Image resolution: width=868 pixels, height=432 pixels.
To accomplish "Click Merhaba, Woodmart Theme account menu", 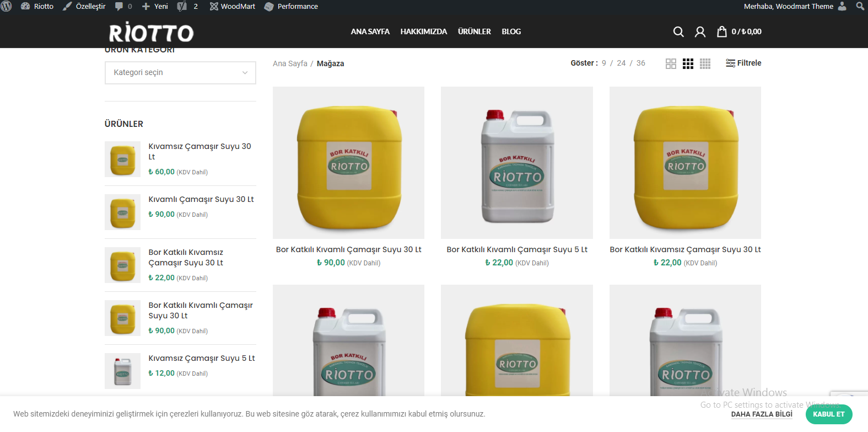I will pyautogui.click(x=795, y=6).
